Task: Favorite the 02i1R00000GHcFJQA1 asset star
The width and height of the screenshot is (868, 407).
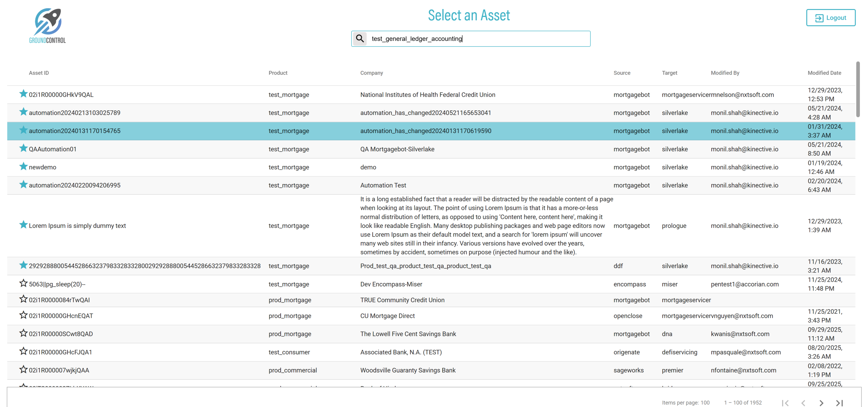Action: (x=23, y=351)
